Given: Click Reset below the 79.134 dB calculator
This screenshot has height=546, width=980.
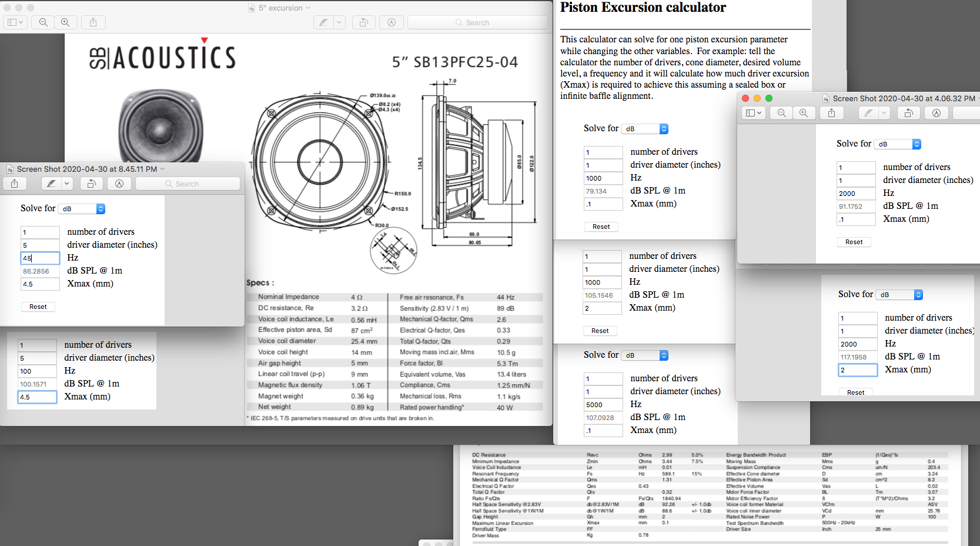Looking at the screenshot, I should click(x=601, y=227).
